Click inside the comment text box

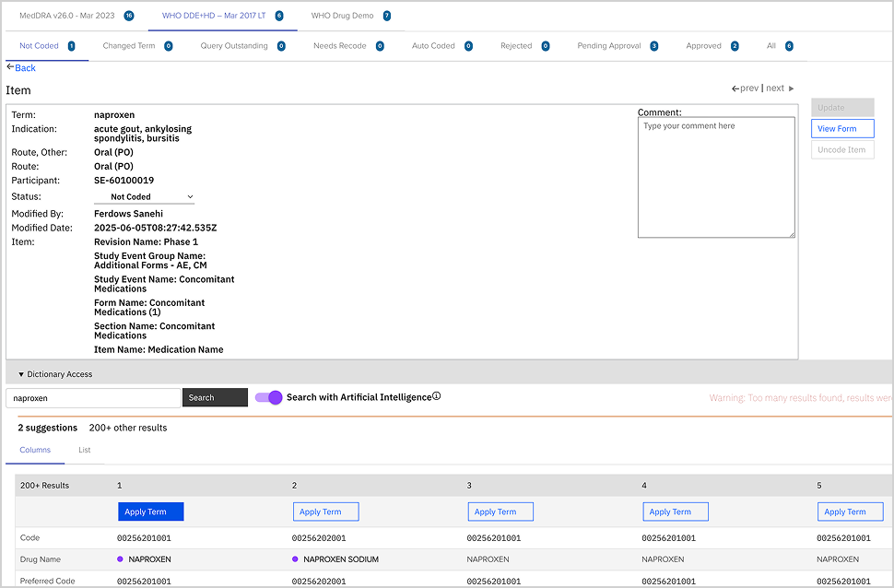716,175
